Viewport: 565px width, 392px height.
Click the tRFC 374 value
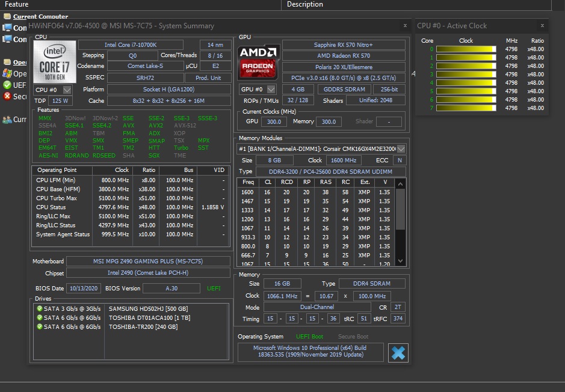[x=398, y=319]
